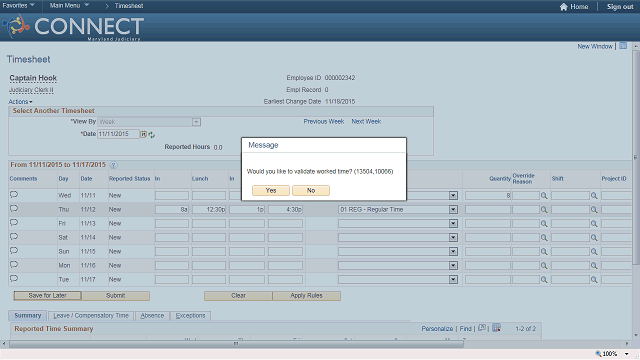Click the green refresh timesheet icon
Screen dimensions: 640x360
click(x=152, y=135)
